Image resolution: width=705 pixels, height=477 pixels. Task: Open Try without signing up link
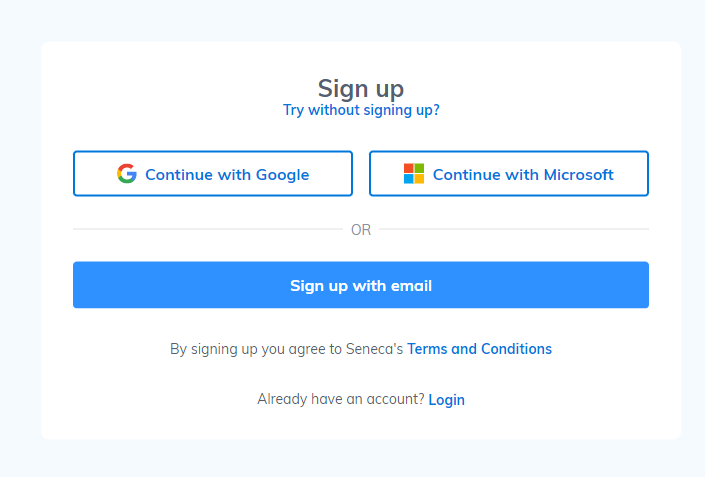click(361, 110)
